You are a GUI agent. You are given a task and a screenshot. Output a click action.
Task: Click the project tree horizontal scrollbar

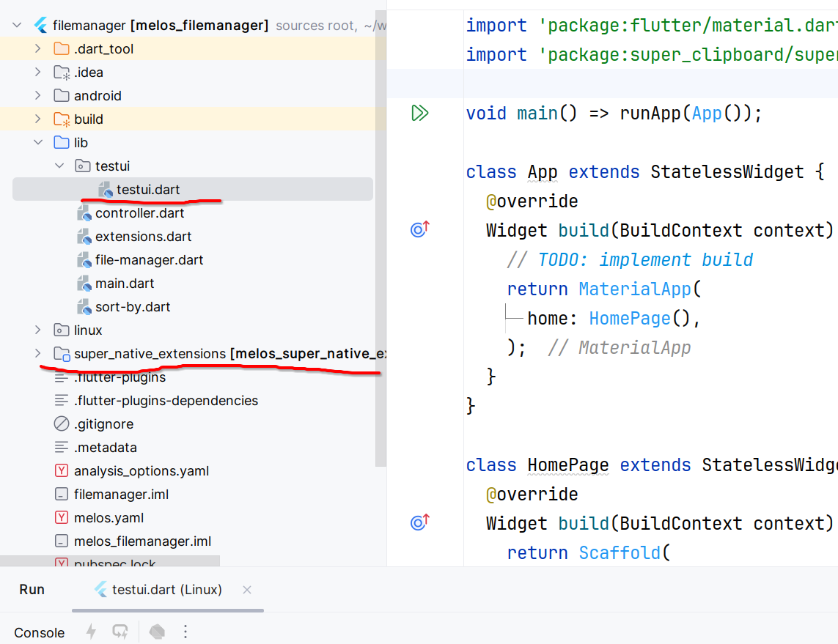click(109, 560)
